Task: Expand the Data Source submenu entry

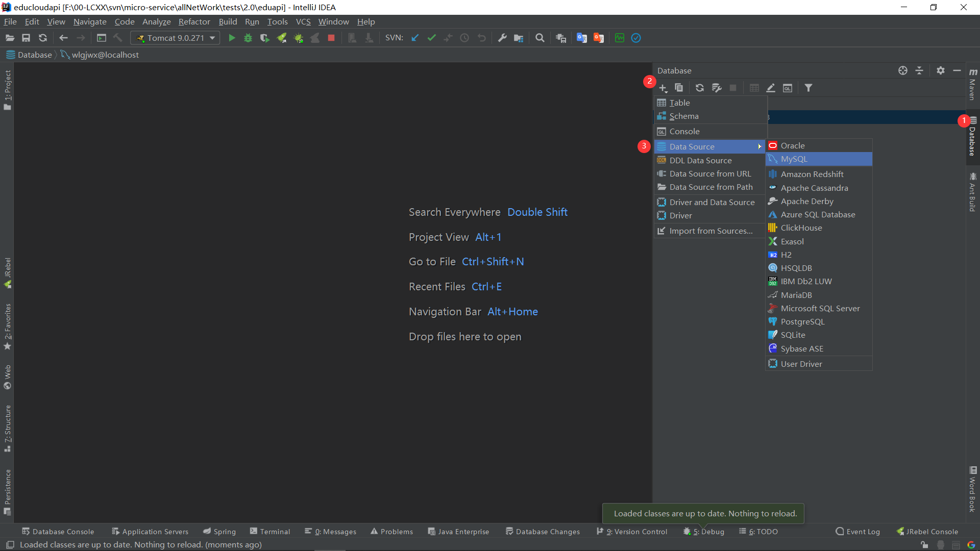Action: pyautogui.click(x=710, y=146)
